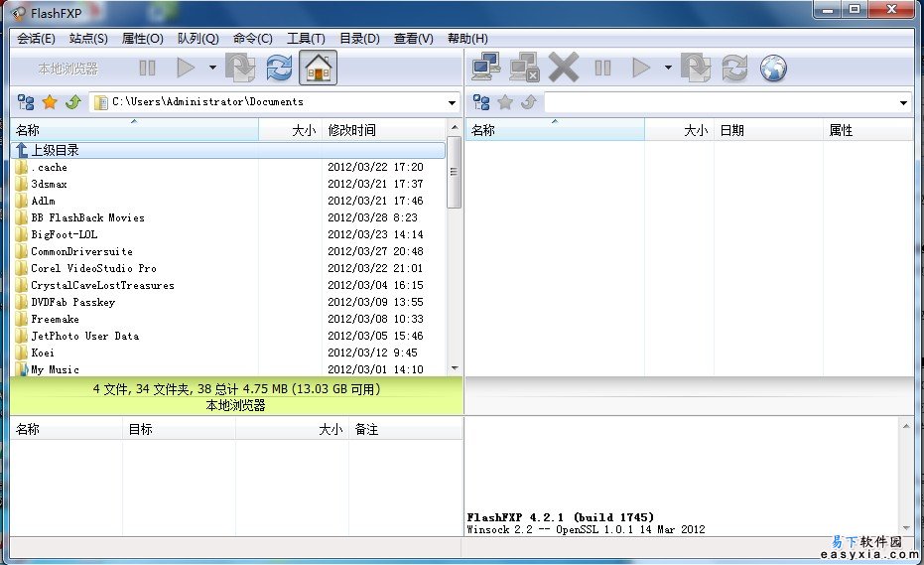924x565 pixels.
Task: Click log pane scrollbar up arrow
Action: pyautogui.click(x=906, y=426)
